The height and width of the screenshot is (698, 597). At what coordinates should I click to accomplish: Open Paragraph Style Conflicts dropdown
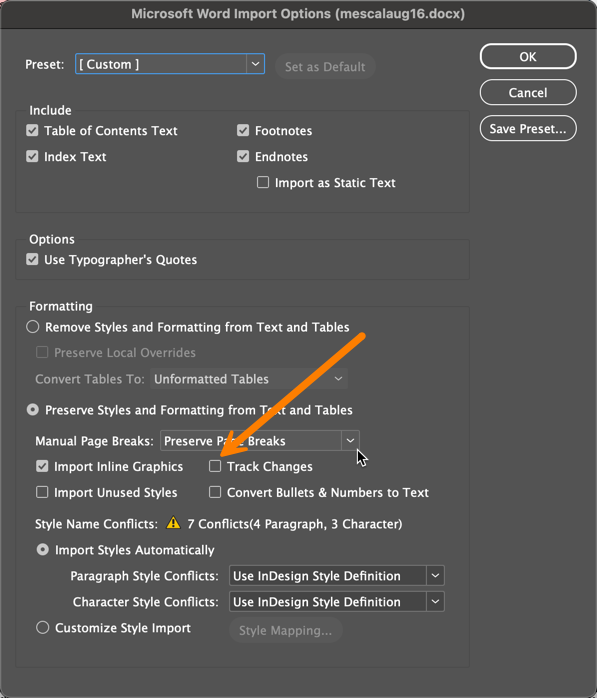(337, 576)
